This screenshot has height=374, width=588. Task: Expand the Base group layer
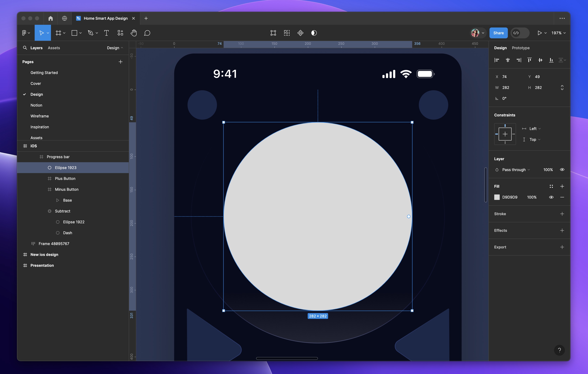(58, 200)
